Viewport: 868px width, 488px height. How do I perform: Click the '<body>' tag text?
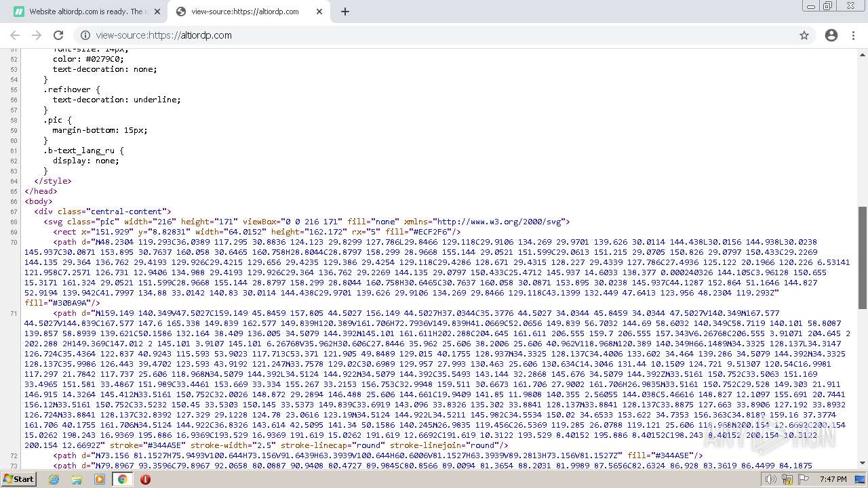point(39,201)
